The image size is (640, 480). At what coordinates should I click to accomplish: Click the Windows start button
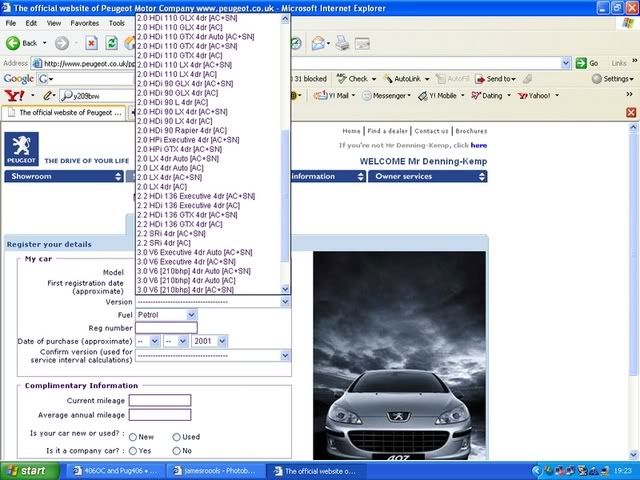29,471
